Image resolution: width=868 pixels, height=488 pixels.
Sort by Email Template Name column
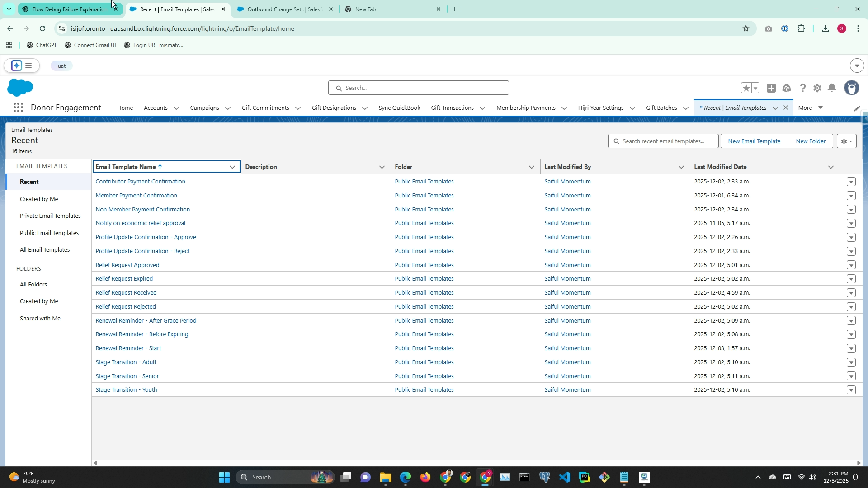[x=126, y=167]
